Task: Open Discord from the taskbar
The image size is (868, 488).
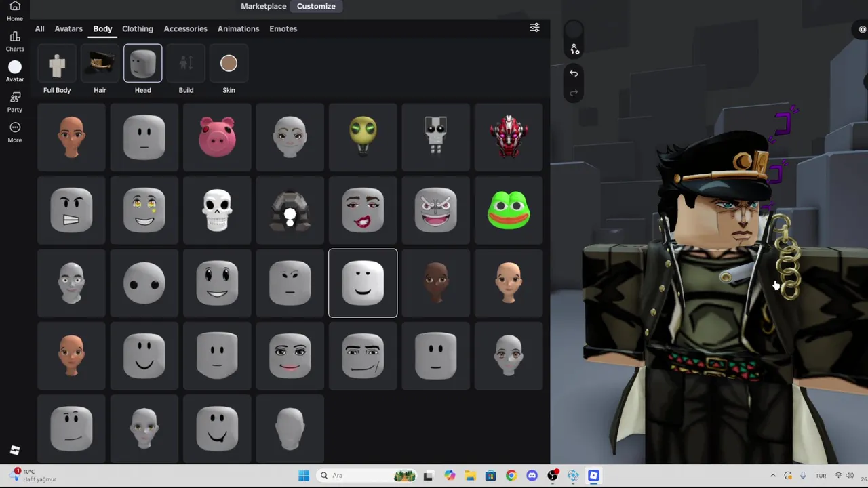Action: coord(532,476)
